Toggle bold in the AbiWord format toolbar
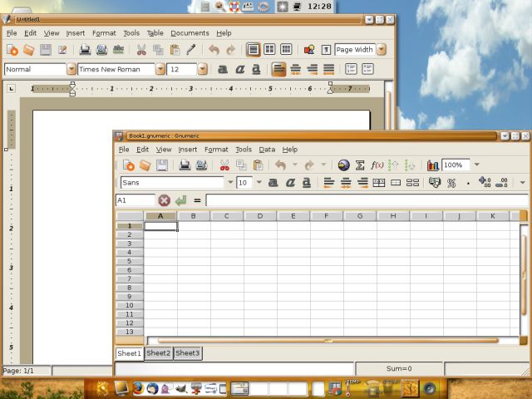Screen dimensions: 532x399 pyautogui.click(x=222, y=70)
